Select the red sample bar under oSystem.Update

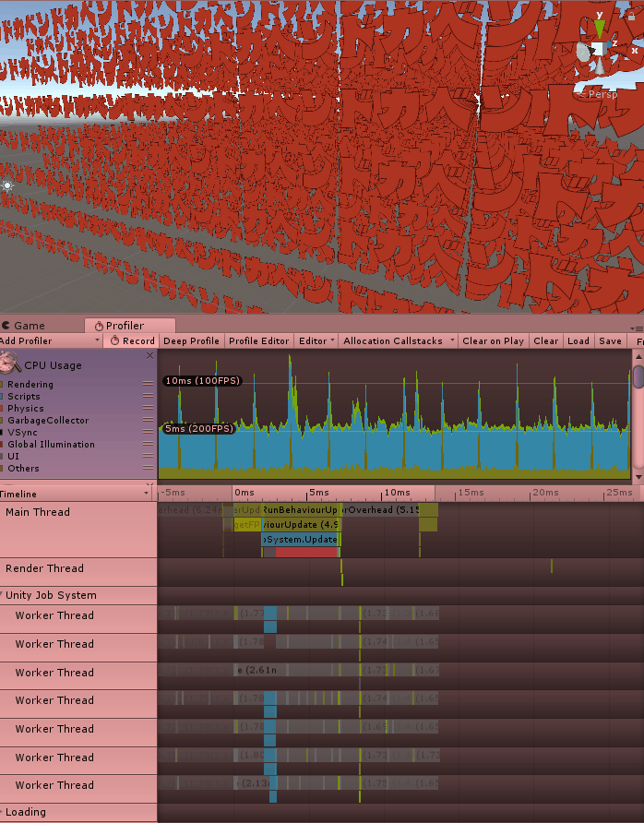click(x=306, y=552)
